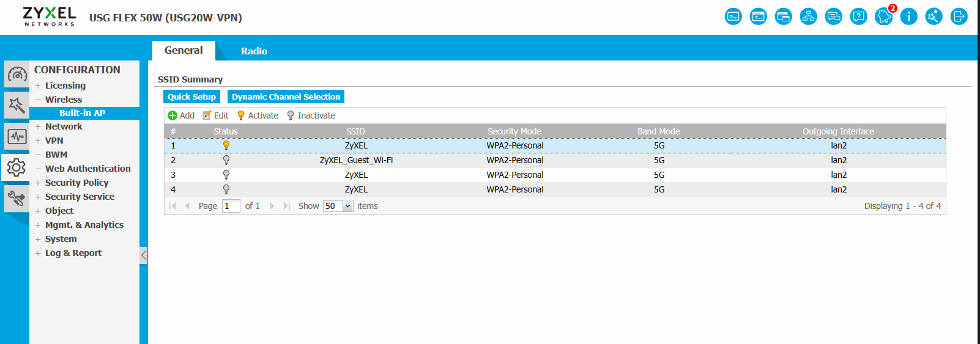Image resolution: width=980 pixels, height=344 pixels.
Task: Click the logout icon in header
Action: [959, 16]
